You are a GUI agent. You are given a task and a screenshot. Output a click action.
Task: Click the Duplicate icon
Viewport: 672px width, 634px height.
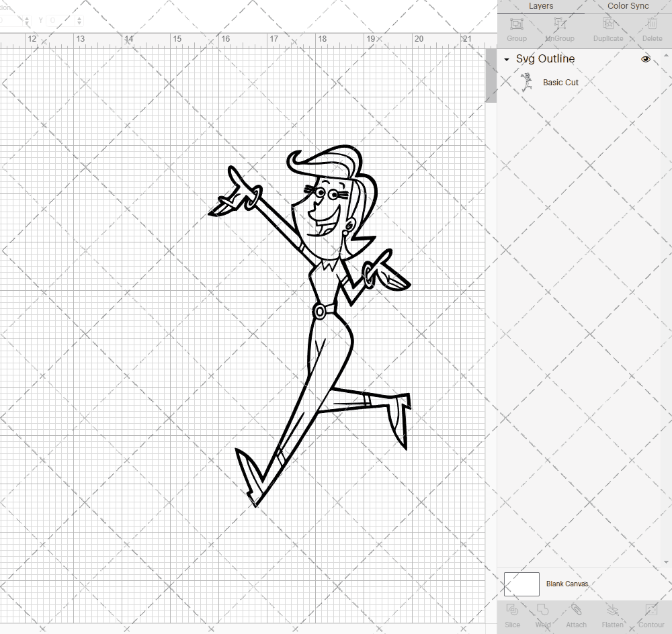[x=608, y=24]
